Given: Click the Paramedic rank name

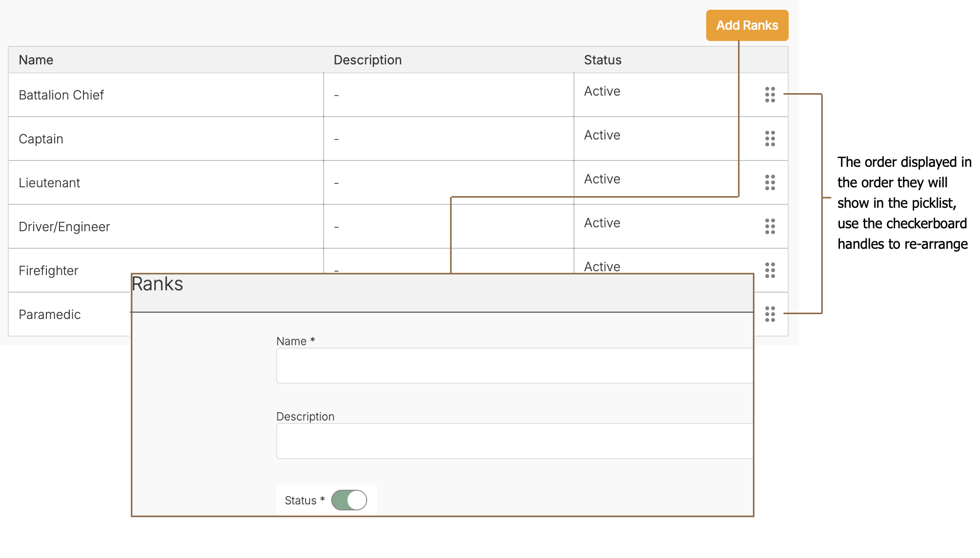Looking at the screenshot, I should pyautogui.click(x=50, y=315).
